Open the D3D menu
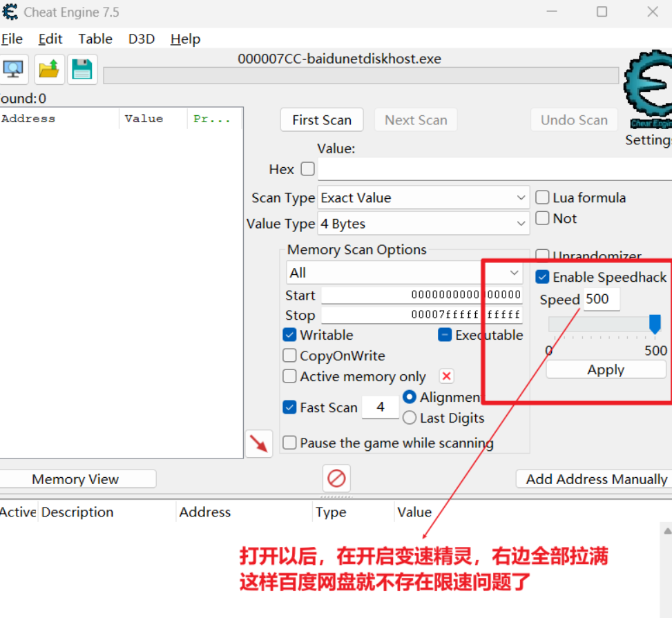Viewport: 672px width, 618px height. click(142, 39)
